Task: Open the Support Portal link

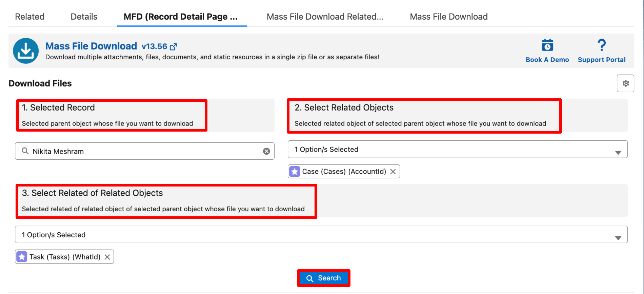Action: (602, 60)
